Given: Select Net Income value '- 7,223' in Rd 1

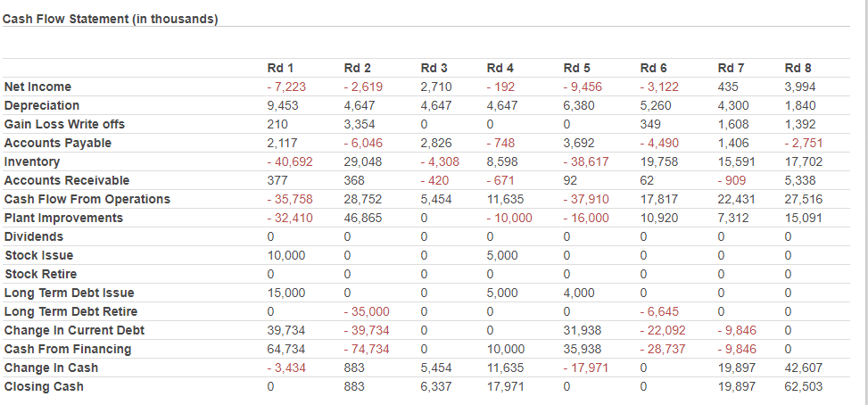Looking at the screenshot, I should (286, 87).
